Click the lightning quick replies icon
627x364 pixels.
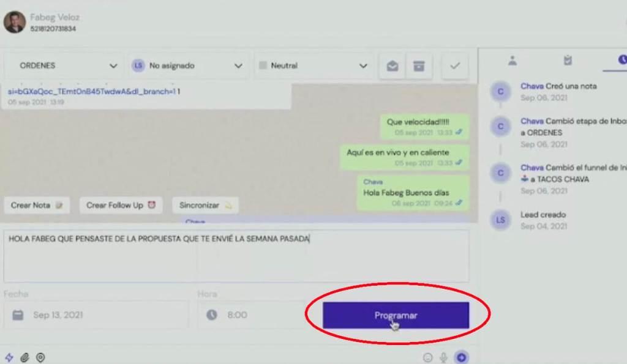pyautogui.click(x=9, y=357)
